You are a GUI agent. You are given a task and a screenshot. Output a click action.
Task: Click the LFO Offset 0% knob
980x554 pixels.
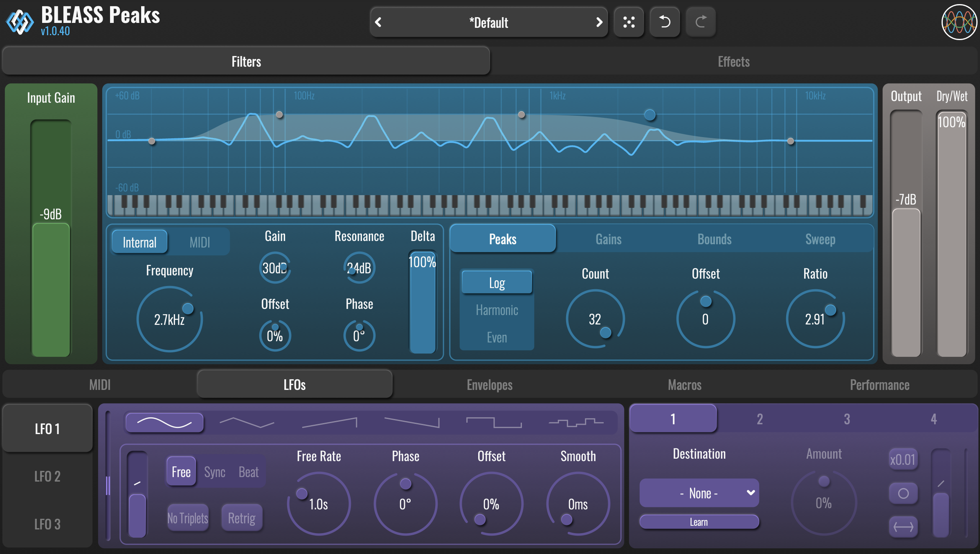click(491, 504)
